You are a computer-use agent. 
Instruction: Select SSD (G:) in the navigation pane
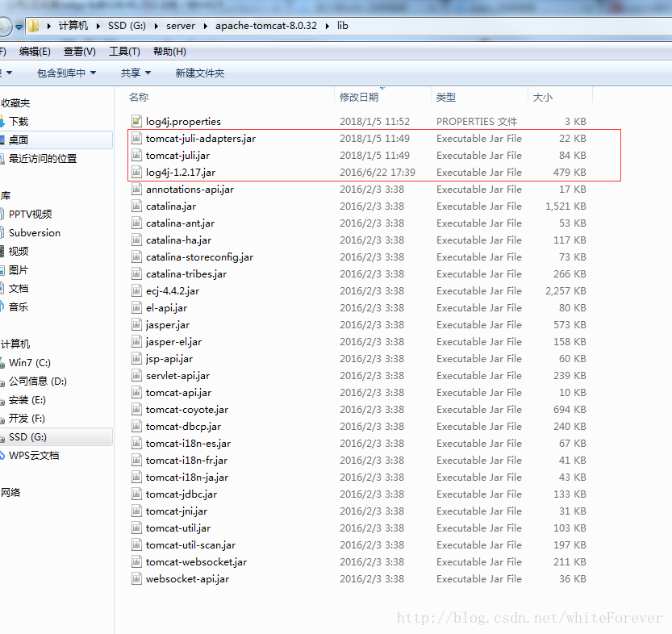[28, 437]
